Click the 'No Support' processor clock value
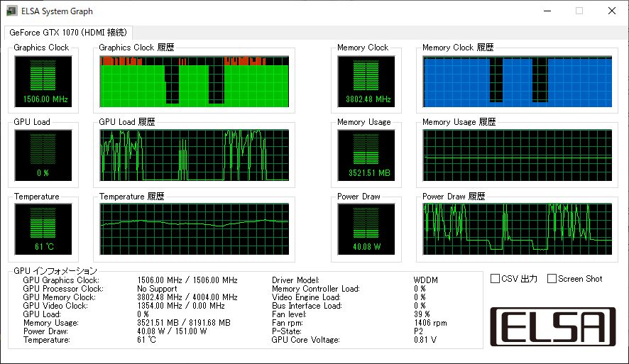 [x=157, y=289]
